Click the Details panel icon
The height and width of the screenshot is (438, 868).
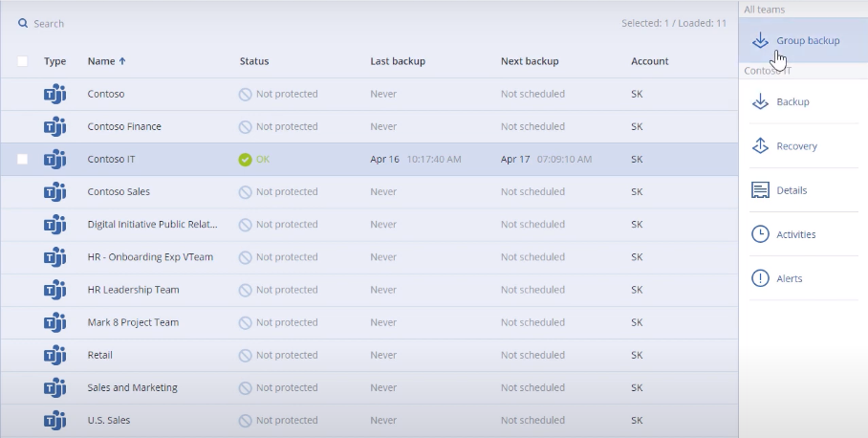(x=761, y=190)
